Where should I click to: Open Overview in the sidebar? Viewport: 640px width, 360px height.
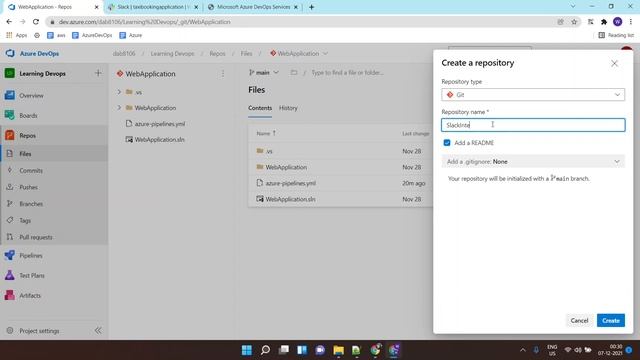pos(31,96)
